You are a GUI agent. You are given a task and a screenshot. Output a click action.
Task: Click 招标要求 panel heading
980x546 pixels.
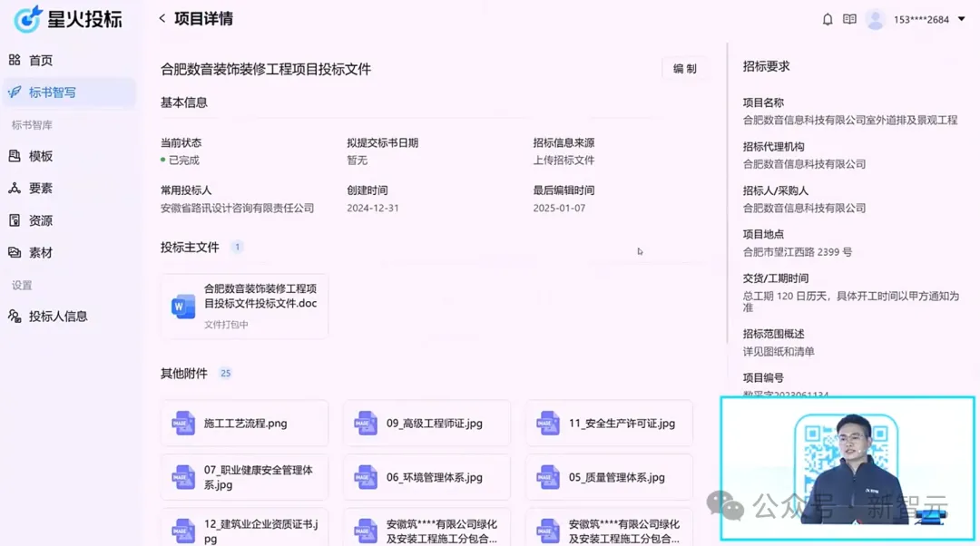[x=766, y=66]
